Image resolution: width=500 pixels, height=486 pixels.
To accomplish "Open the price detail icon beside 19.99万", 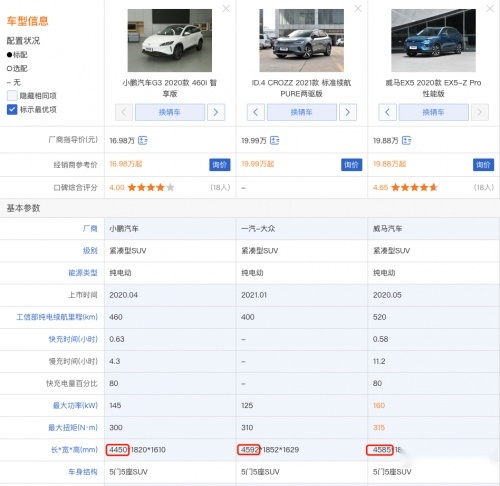I will tap(275, 140).
